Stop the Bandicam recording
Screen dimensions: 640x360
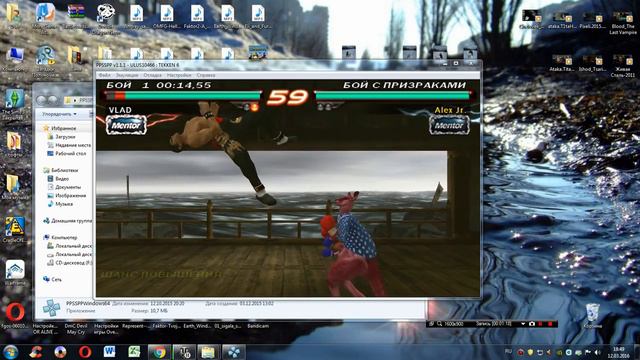550,324
